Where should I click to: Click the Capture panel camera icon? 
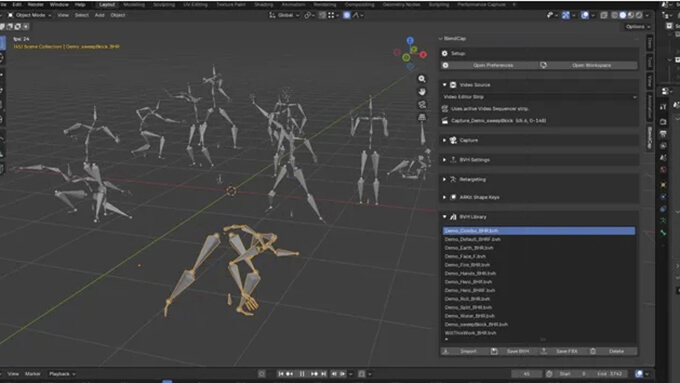pos(453,140)
